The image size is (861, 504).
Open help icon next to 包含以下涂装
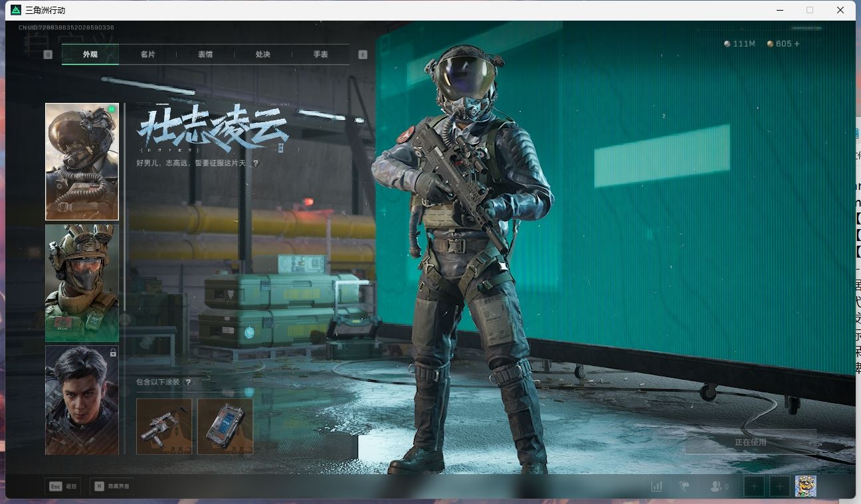189,382
